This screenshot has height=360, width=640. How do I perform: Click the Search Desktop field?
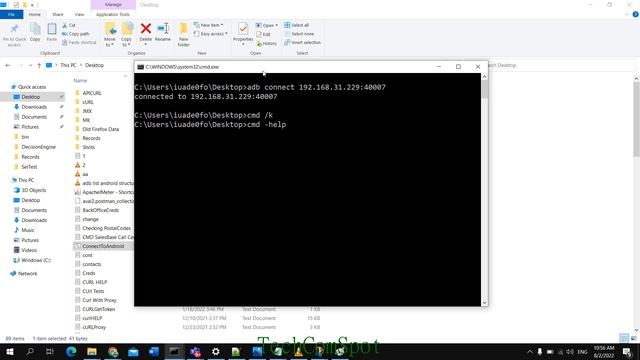coord(561,65)
